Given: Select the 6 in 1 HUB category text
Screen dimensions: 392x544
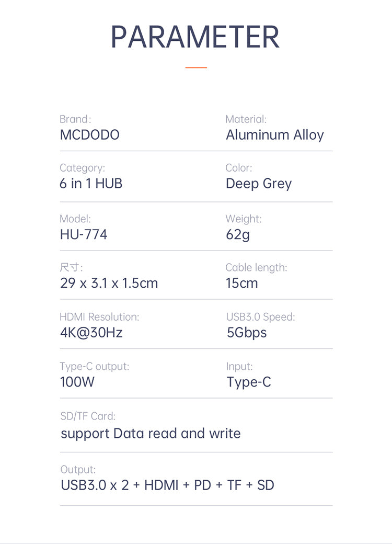Looking at the screenshot, I should coord(91,184).
